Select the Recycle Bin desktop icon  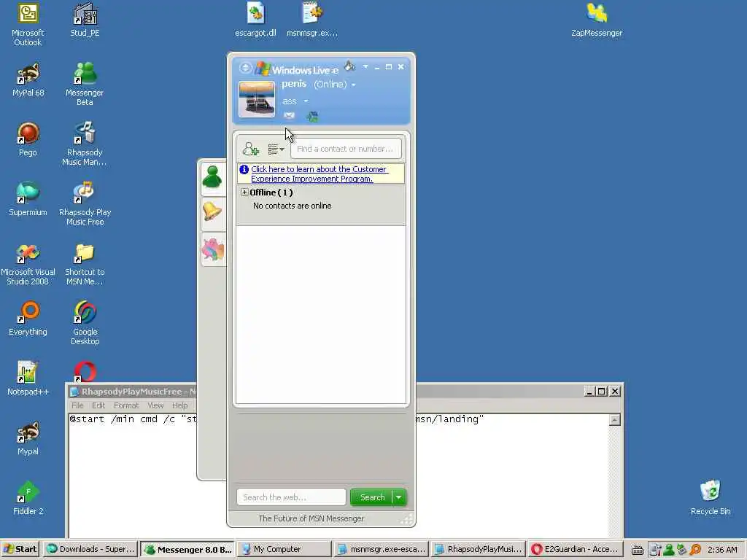click(x=711, y=498)
